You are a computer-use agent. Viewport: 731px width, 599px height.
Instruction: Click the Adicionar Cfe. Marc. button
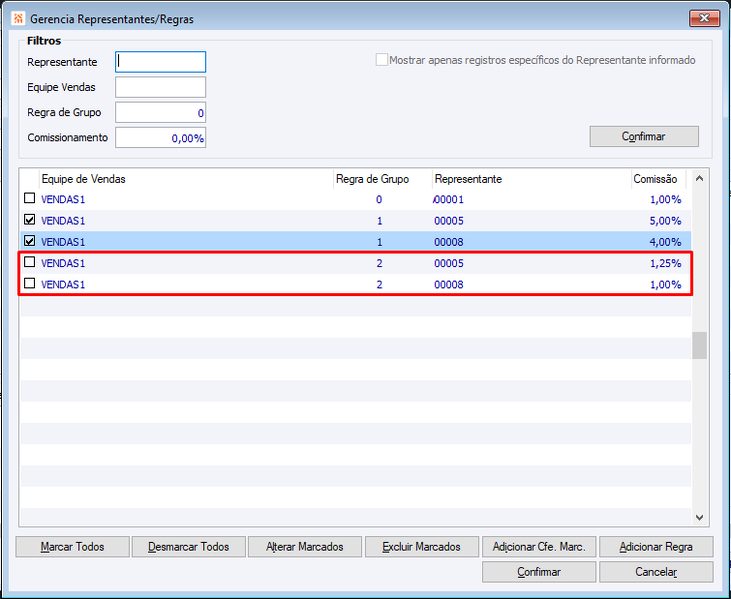coord(539,547)
